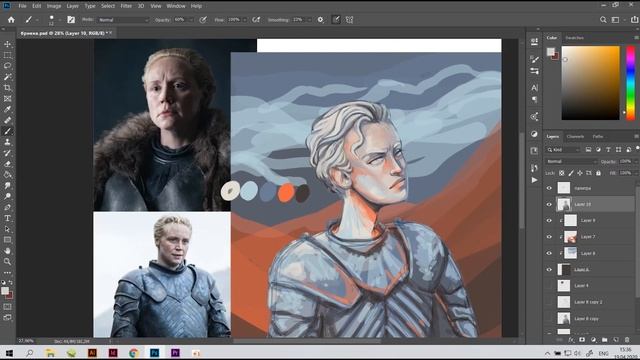
Task: Open the Flow value dropdown arrow
Action: click(244, 20)
